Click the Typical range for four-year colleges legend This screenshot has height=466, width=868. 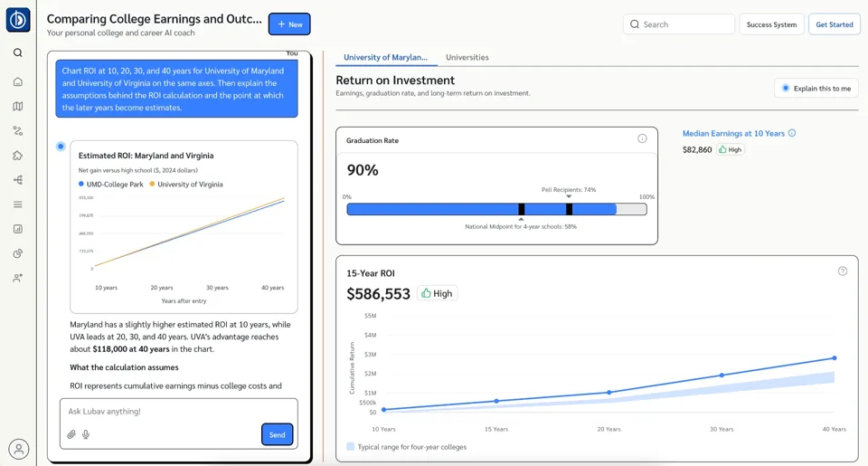[x=406, y=447]
